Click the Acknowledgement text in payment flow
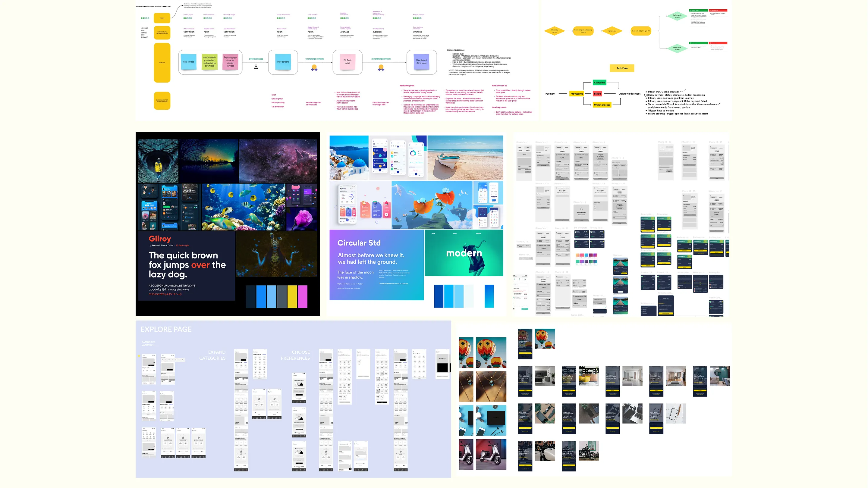Image resolution: width=868 pixels, height=488 pixels. tap(629, 94)
